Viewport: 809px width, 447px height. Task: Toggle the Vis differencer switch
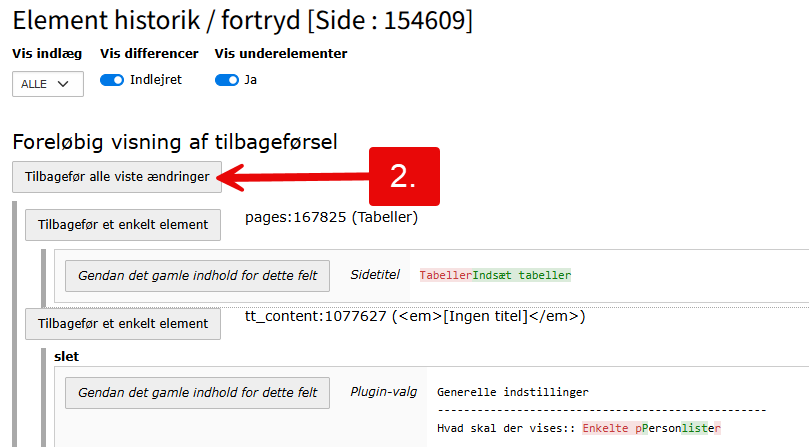pos(111,80)
